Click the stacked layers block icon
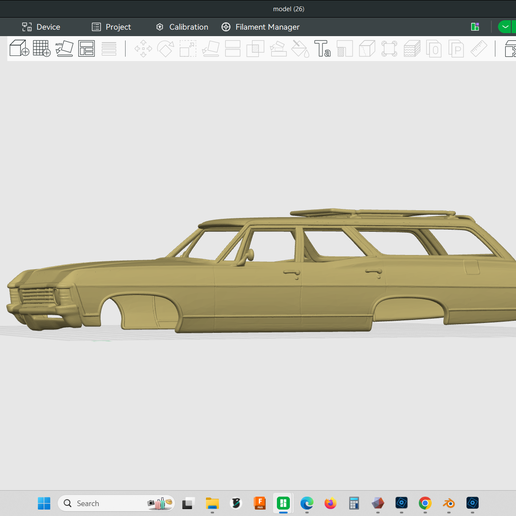This screenshot has width=516, height=516. (x=412, y=49)
